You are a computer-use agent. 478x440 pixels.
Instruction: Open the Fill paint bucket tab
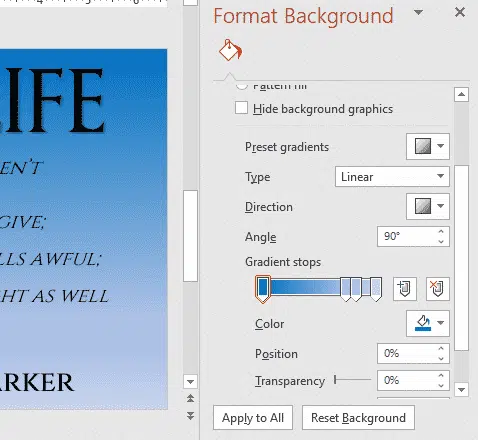[x=230, y=50]
